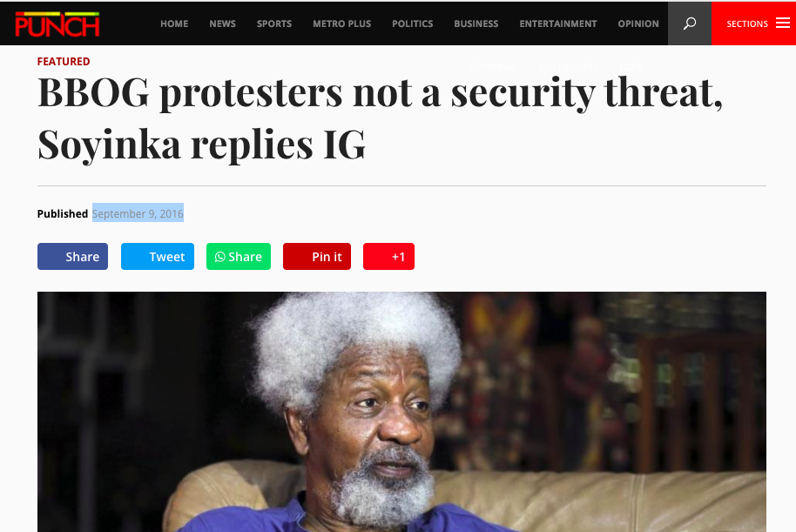This screenshot has width=796, height=532.
Task: Share the article on Facebook
Action: tap(72, 256)
